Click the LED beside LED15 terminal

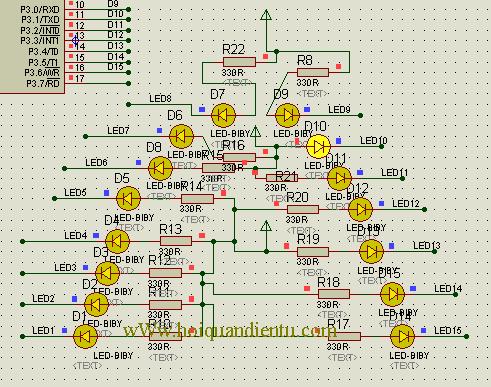(402, 337)
